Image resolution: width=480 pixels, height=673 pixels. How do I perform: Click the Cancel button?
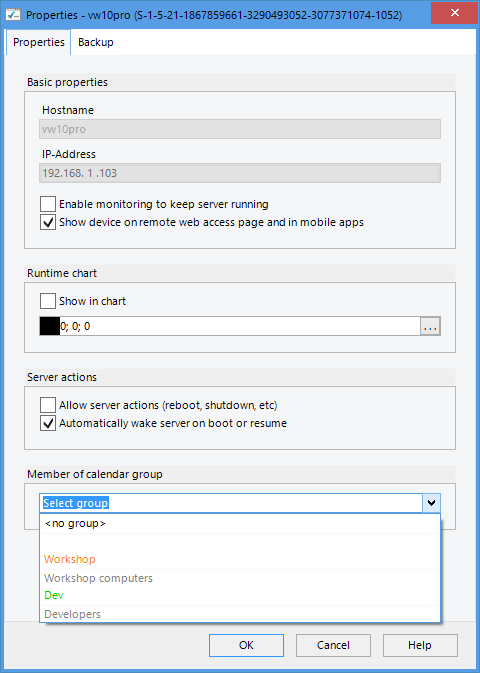[x=333, y=645]
